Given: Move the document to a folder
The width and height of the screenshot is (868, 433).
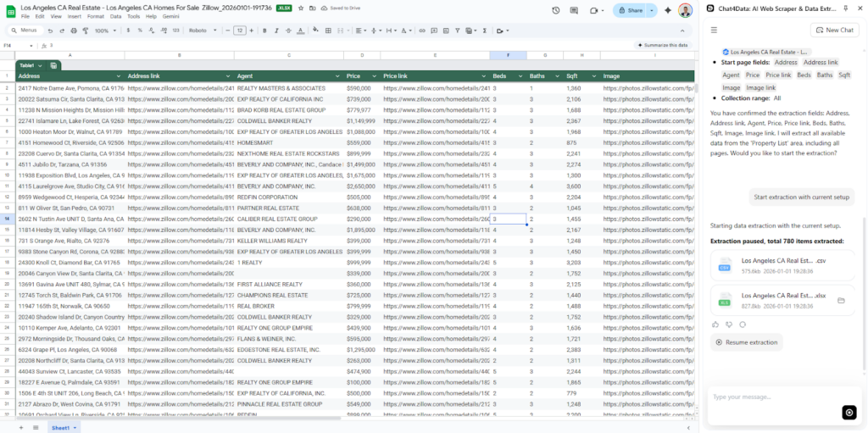Looking at the screenshot, I should click(x=313, y=8).
